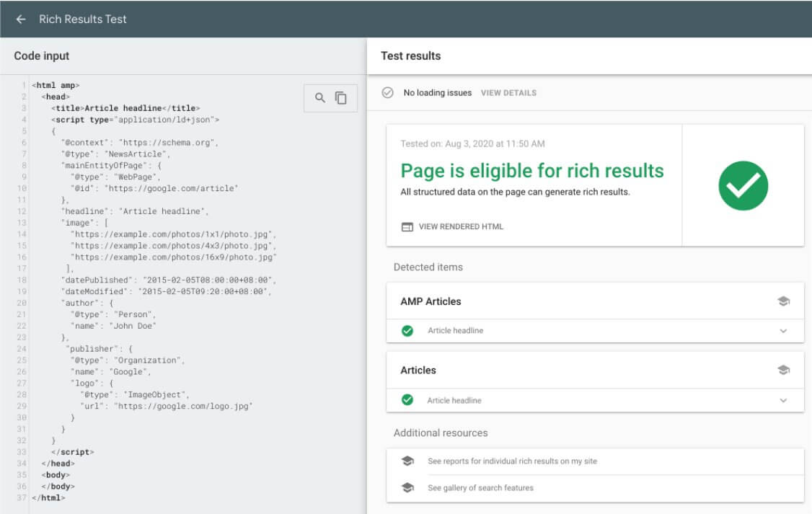
Task: Click VIEW RENDERED HTML button
Action: (461, 226)
